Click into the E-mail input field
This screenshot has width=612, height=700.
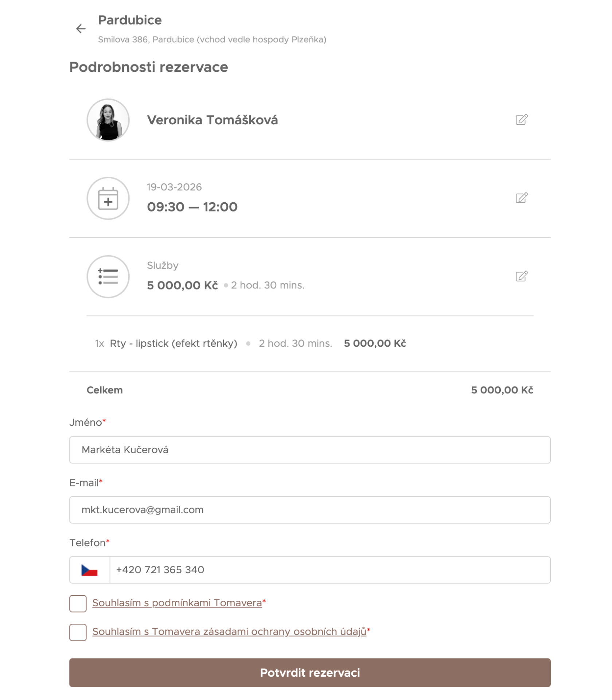pos(310,510)
